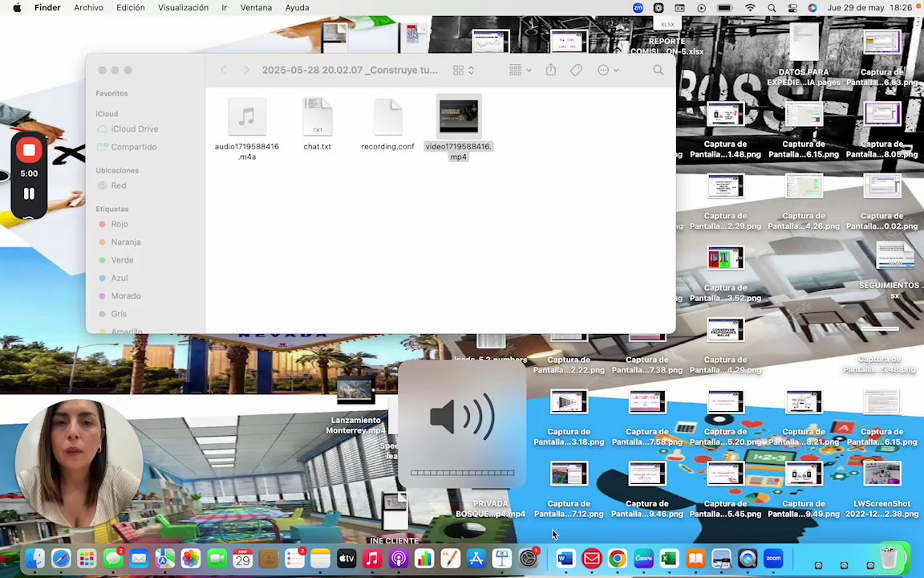This screenshot has height=578, width=924.
Task: Click the Finder window search icon
Action: tap(659, 70)
